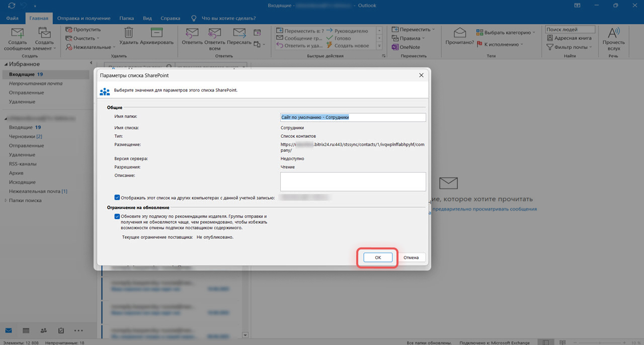Click the Пропустить conversation button

pyautogui.click(x=84, y=30)
